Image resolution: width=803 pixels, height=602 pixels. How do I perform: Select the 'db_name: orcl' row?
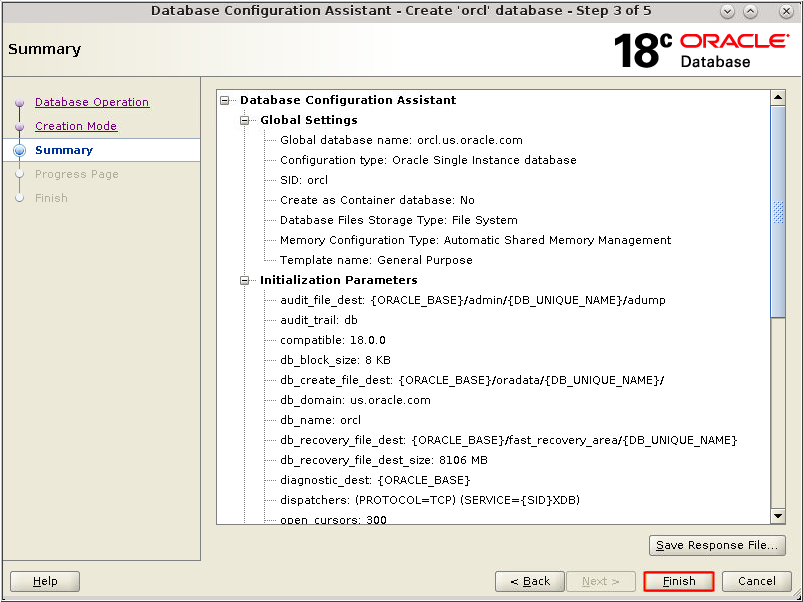coord(320,420)
